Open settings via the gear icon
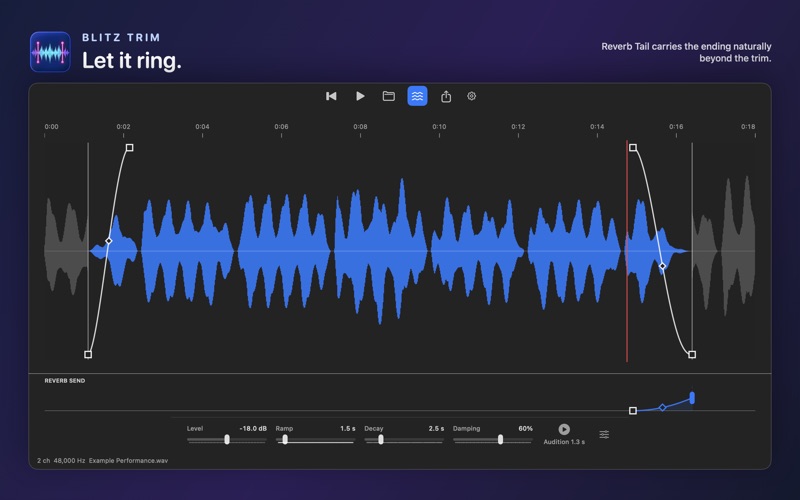The image size is (800, 500). coord(471,96)
